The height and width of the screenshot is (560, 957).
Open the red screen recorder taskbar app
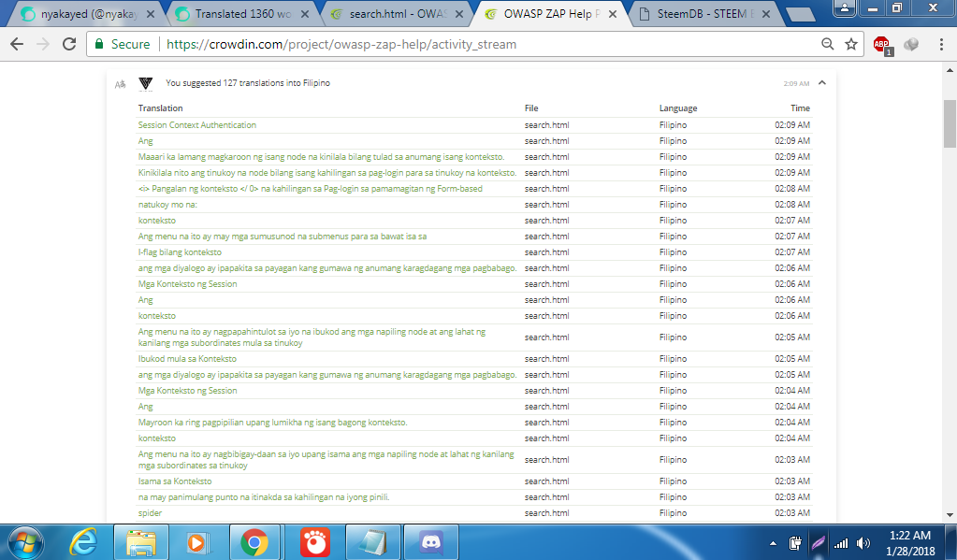pos(315,541)
